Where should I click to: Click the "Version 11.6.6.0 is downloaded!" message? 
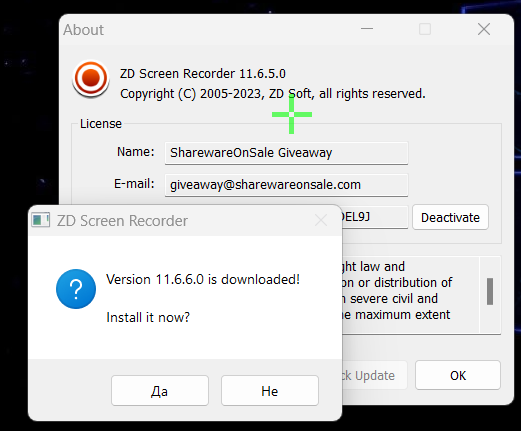203,279
